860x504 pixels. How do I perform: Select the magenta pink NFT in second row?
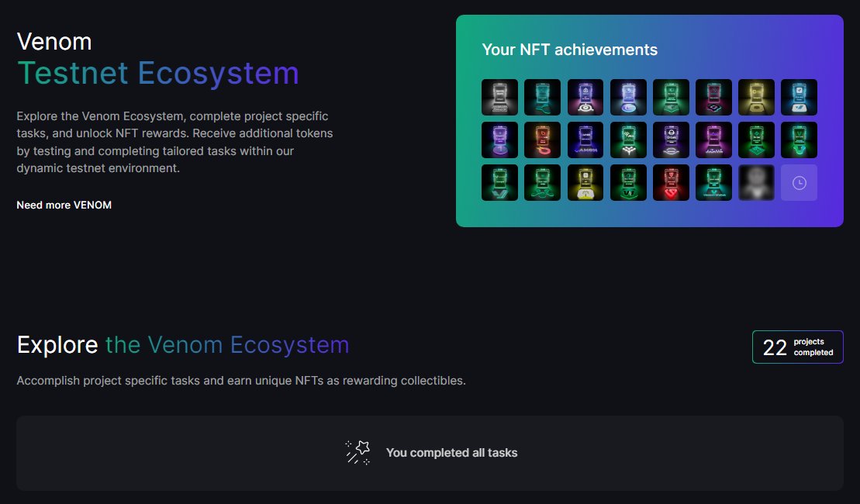point(713,140)
